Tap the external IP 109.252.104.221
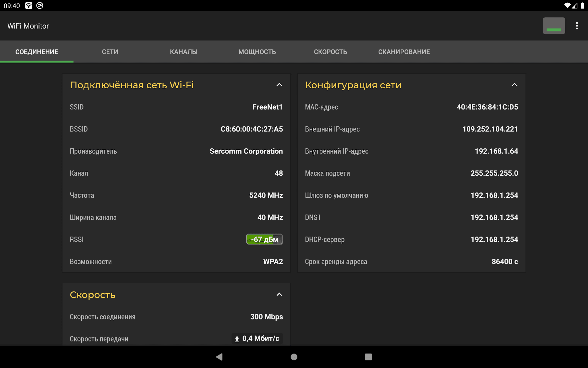 click(x=490, y=129)
